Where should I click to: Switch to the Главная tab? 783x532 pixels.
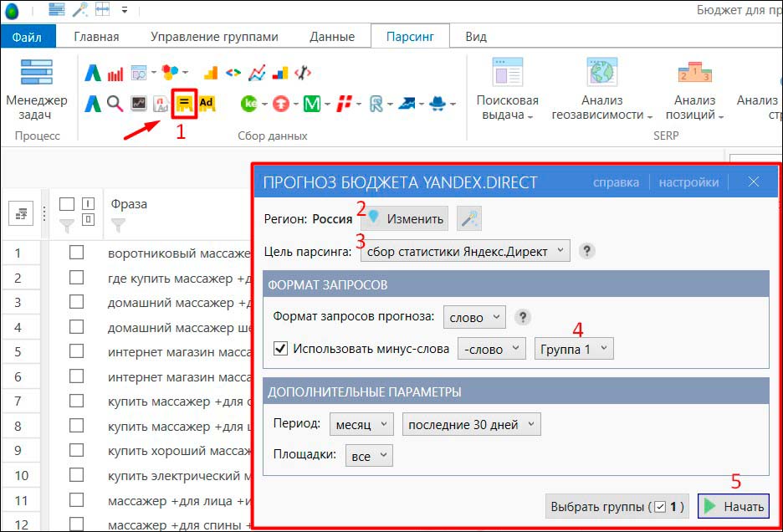(x=96, y=37)
